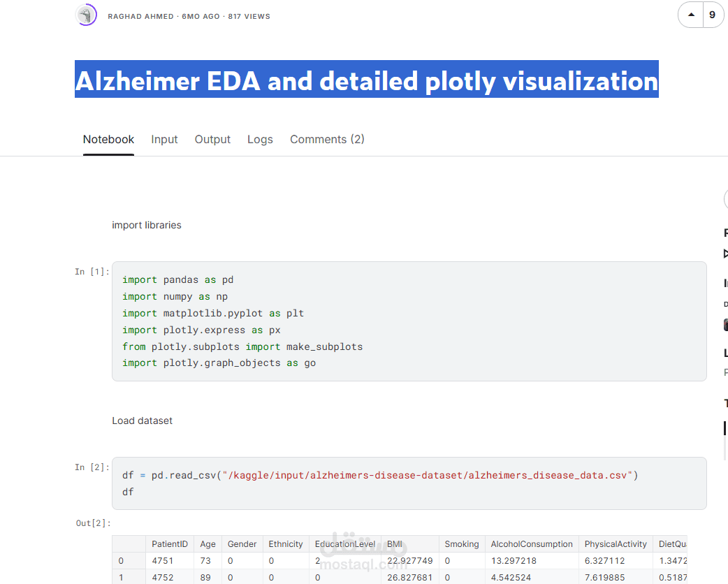728x584 pixels.
Task: Click the PatientID column header
Action: point(170,544)
